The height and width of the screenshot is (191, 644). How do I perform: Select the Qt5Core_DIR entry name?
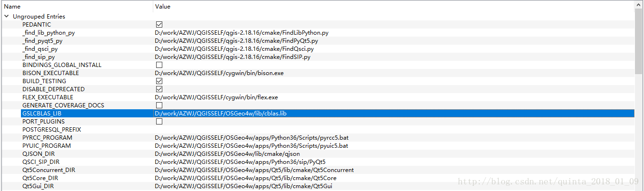(40, 178)
